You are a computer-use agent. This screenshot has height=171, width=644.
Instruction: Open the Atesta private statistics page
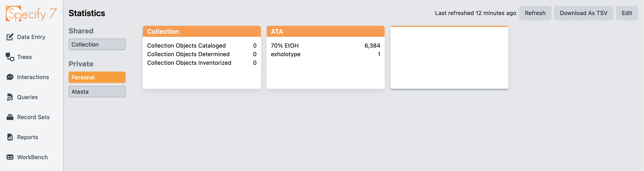(x=97, y=91)
